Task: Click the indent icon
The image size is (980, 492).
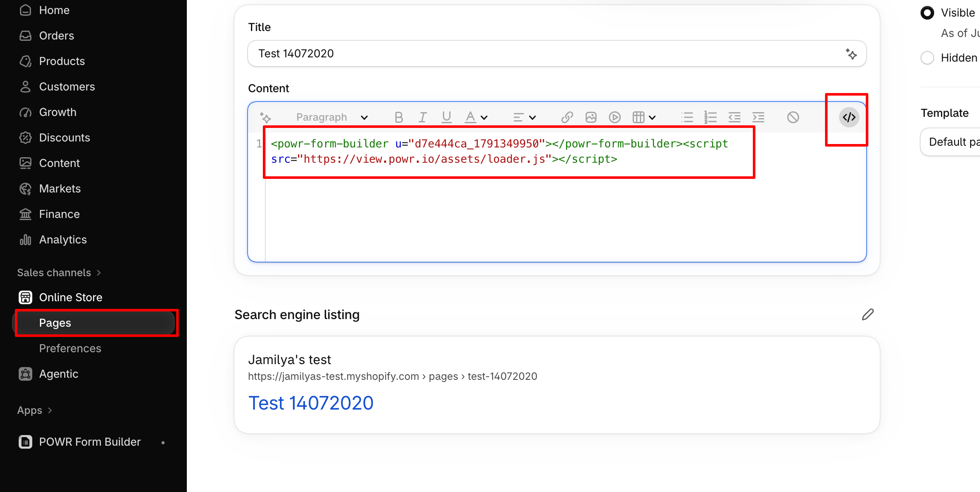Action: [x=758, y=117]
